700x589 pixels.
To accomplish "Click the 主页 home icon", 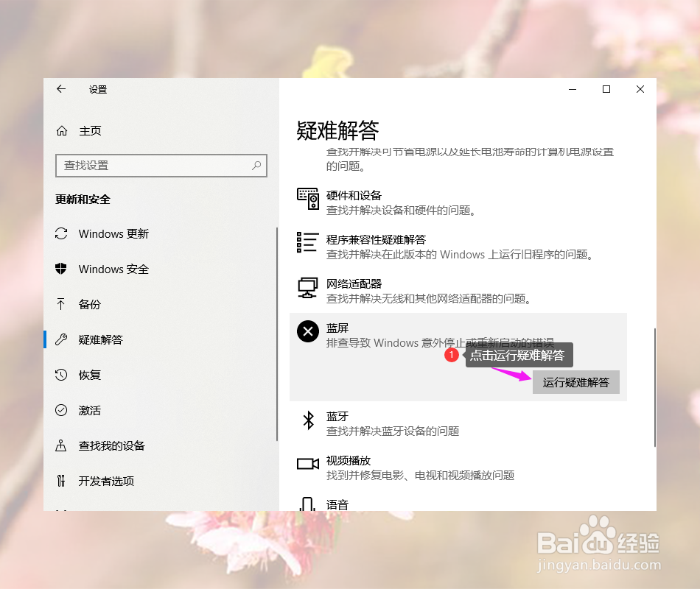I will (x=61, y=130).
